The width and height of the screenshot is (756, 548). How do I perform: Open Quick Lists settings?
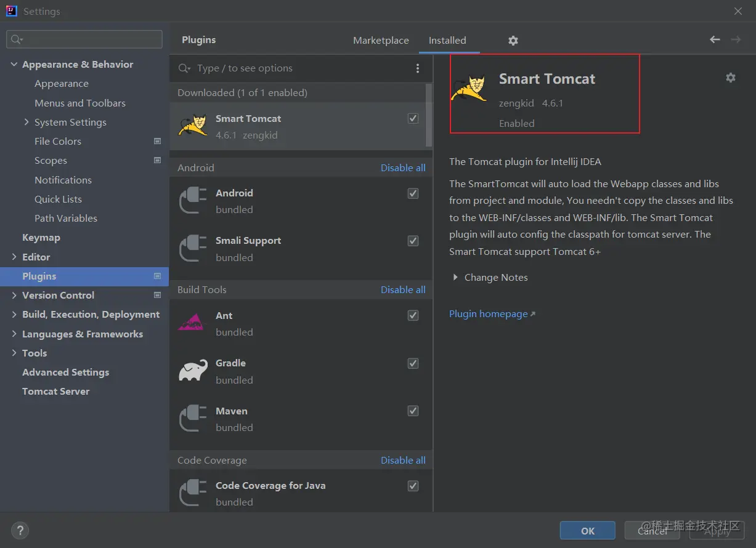(x=58, y=199)
